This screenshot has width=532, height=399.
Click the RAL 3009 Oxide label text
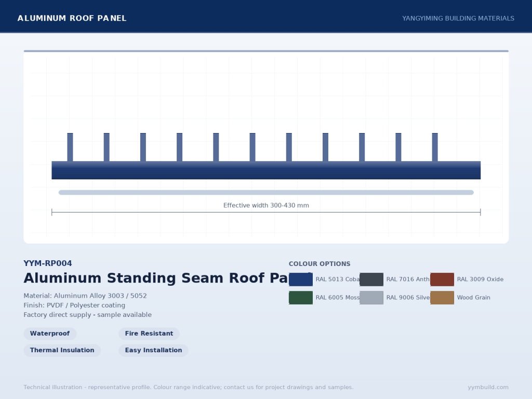click(x=480, y=279)
